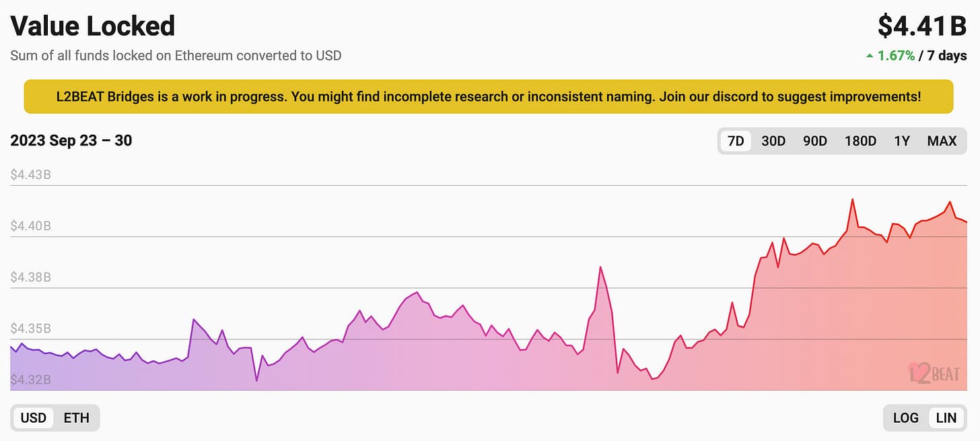
Task: Select the 180D time range
Action: (x=860, y=141)
